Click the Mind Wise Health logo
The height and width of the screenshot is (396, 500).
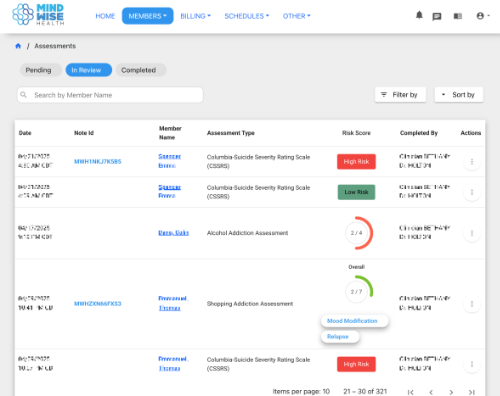point(38,15)
